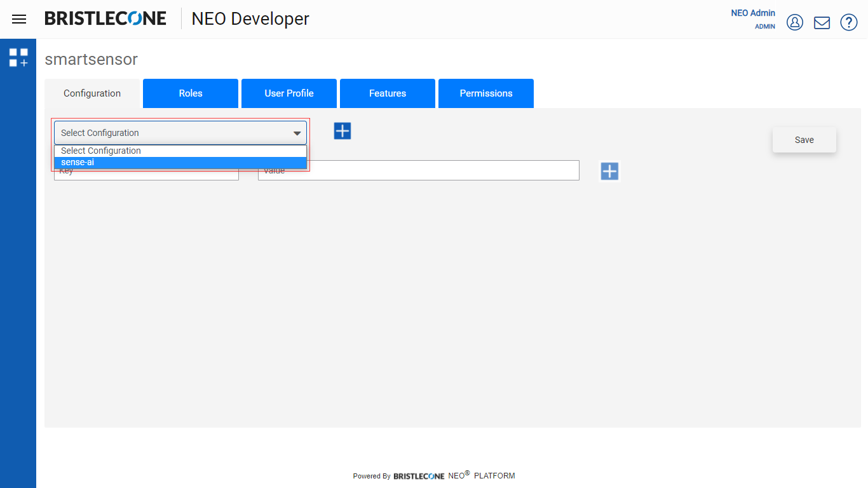Switch to the Configuration tab
The height and width of the screenshot is (488, 868).
(x=92, y=93)
